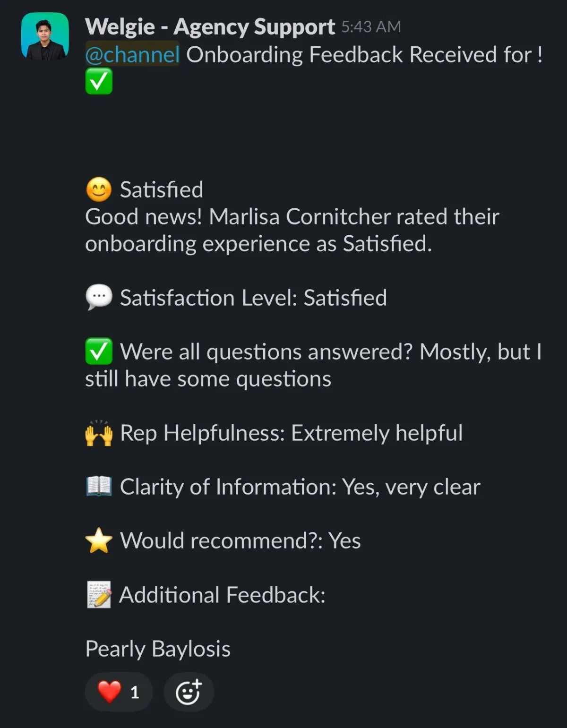Image resolution: width=567 pixels, height=728 pixels.
Task: Click the Welgie - Agency Support sender name
Action: [x=210, y=27]
